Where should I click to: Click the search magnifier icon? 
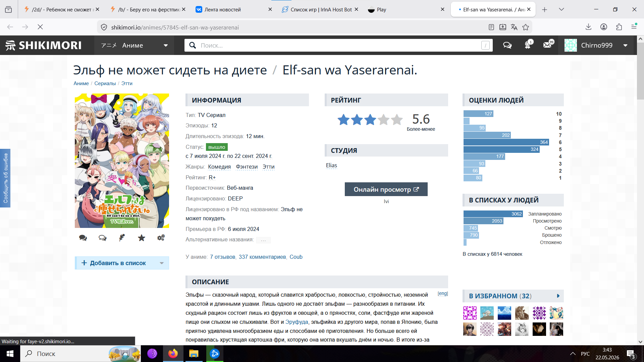pyautogui.click(x=193, y=45)
